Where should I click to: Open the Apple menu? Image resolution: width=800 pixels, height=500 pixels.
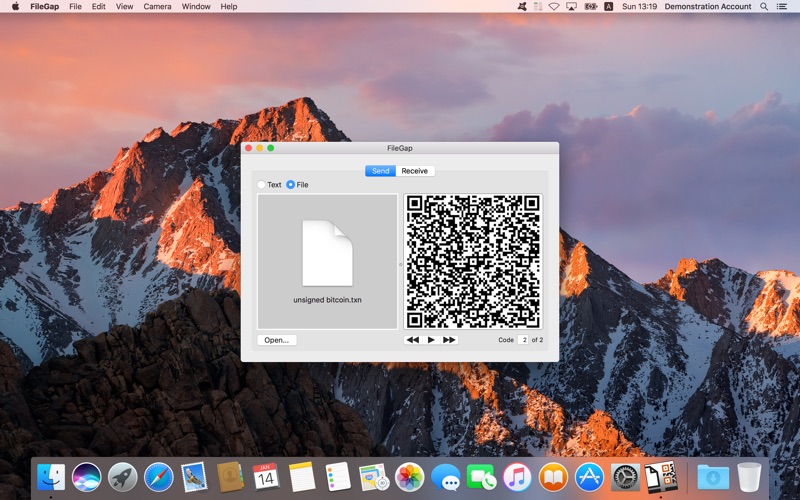pos(15,7)
